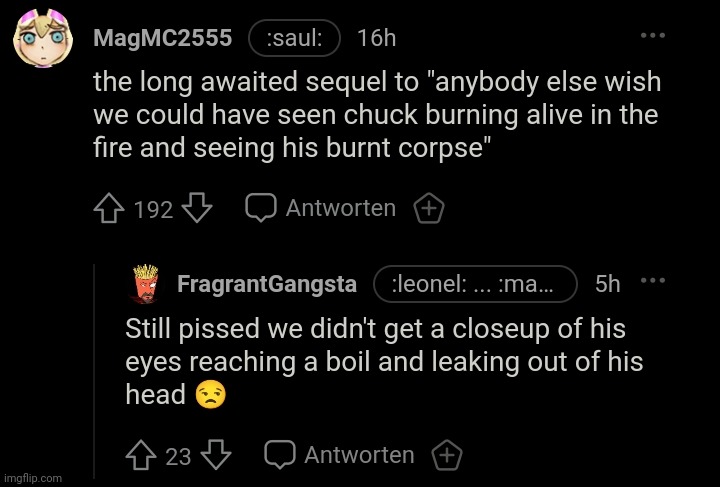The image size is (720, 487).
Task: Open options menu on MagMC2555's comment
Action: [x=653, y=36]
